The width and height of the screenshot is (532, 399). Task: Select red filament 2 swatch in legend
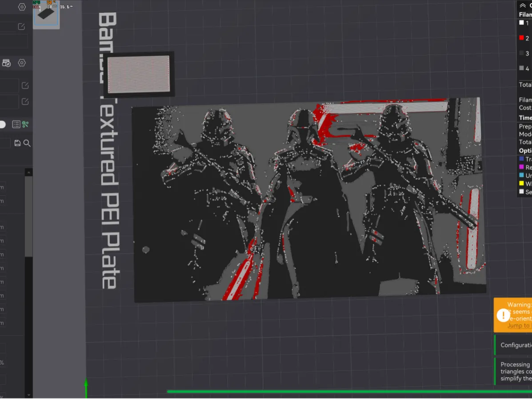pos(521,38)
